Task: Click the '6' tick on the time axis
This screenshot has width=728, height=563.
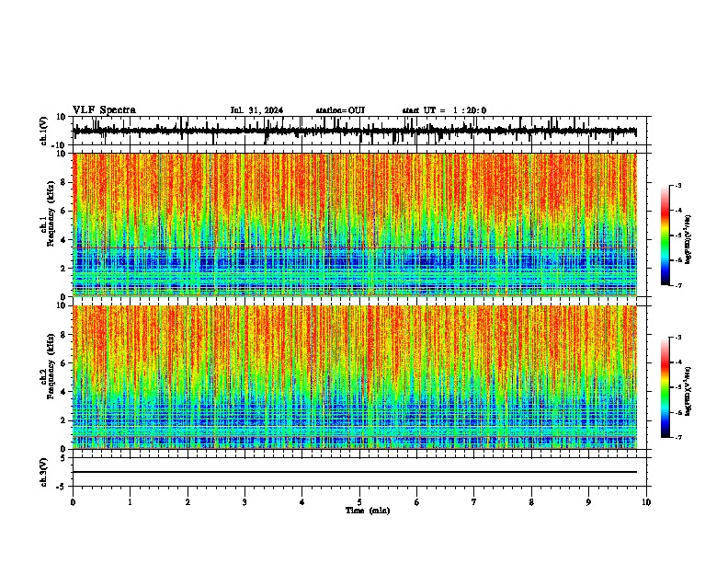Action: pyautogui.click(x=417, y=502)
